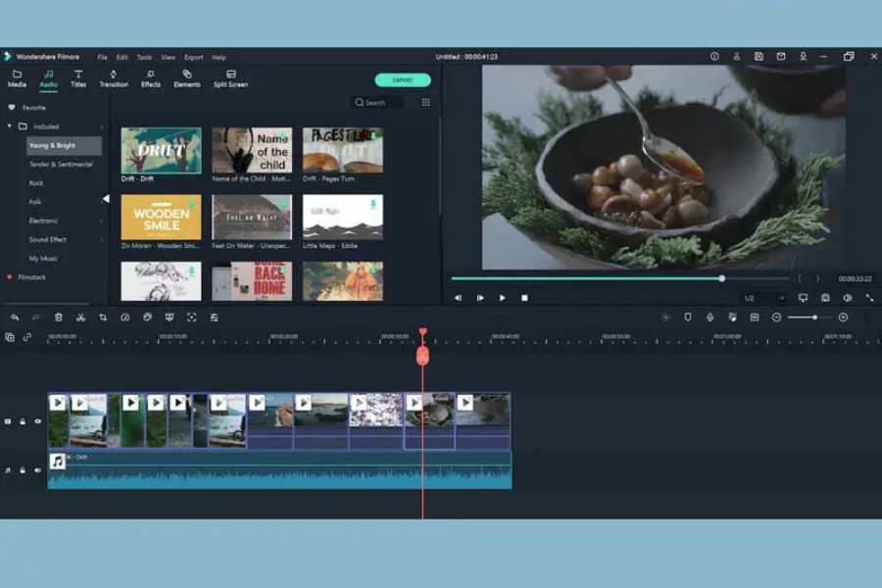
Task: Mute the audio track speaker icon
Action: (x=37, y=470)
